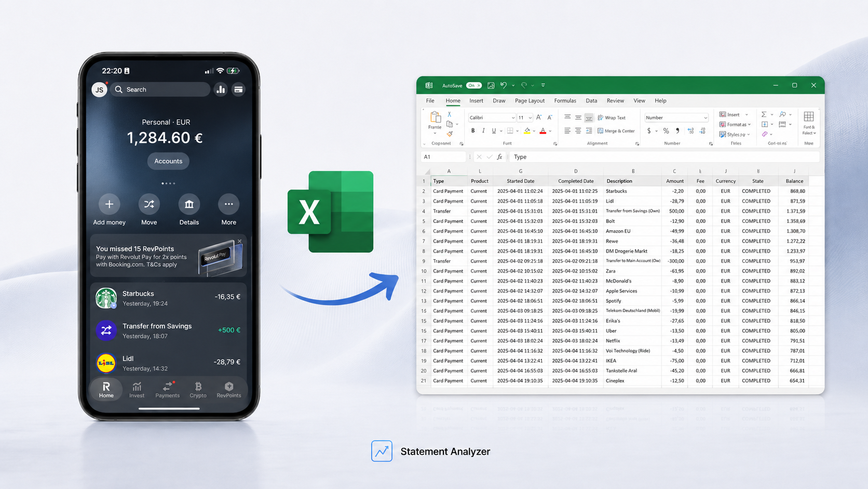
Task: Tap Add money in Revolut app
Action: (x=109, y=204)
